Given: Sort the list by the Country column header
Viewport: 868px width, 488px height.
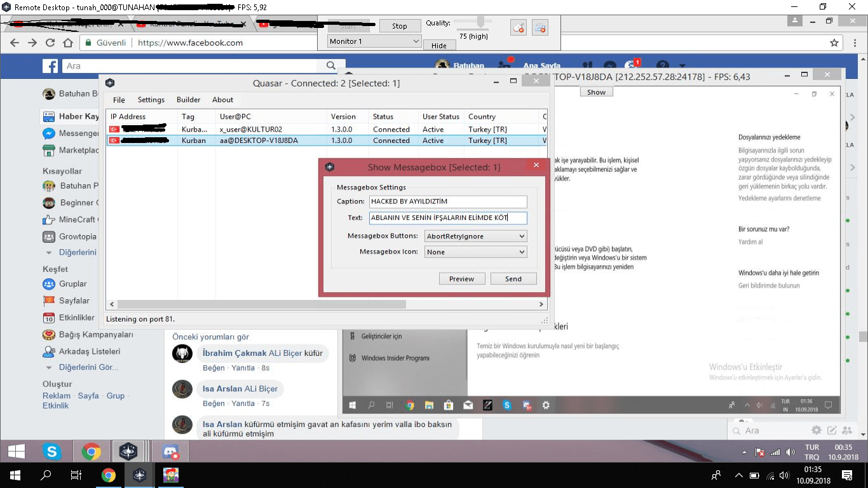Looking at the screenshot, I should tap(502, 116).
